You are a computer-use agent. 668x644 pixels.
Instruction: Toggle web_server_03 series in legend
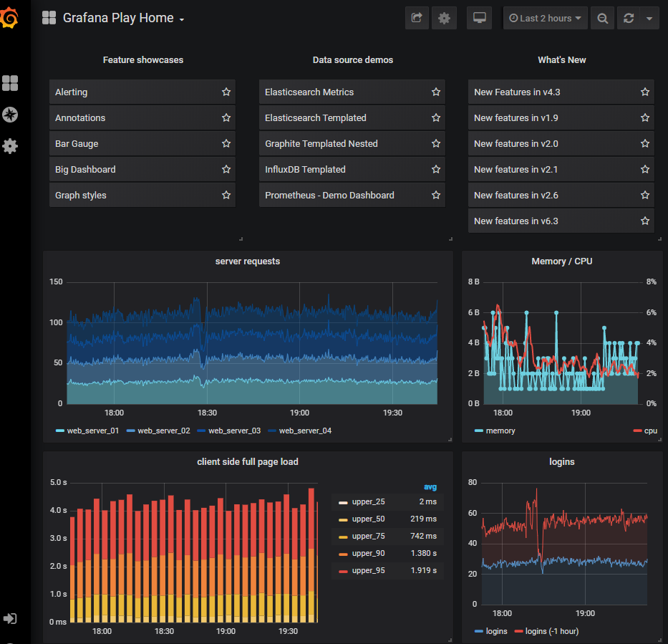234,431
